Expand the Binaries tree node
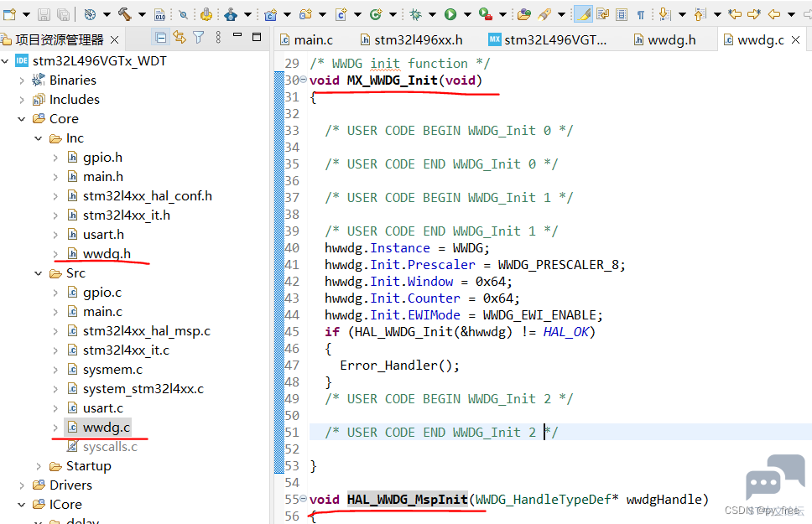This screenshot has width=812, height=524. click(x=22, y=80)
